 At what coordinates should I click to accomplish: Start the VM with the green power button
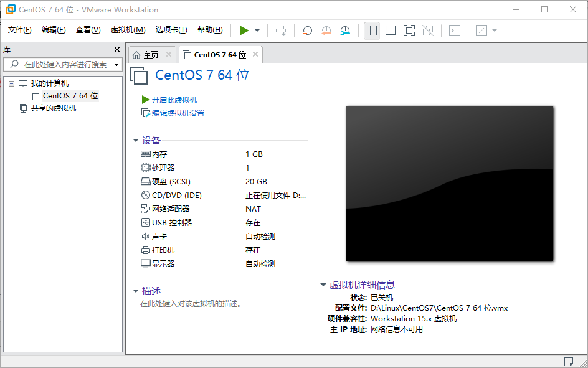244,30
